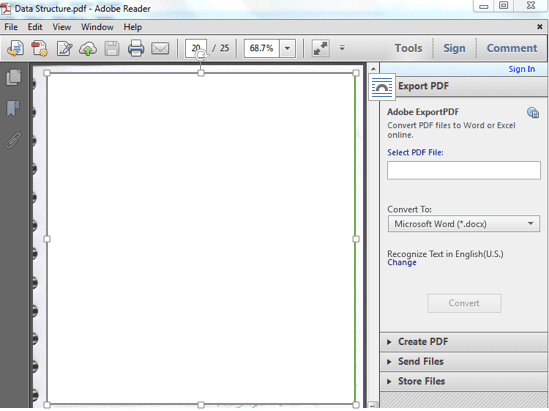Viewport: 549px width, 411px height.
Task: Open the Tools pane tab
Action: [x=408, y=48]
